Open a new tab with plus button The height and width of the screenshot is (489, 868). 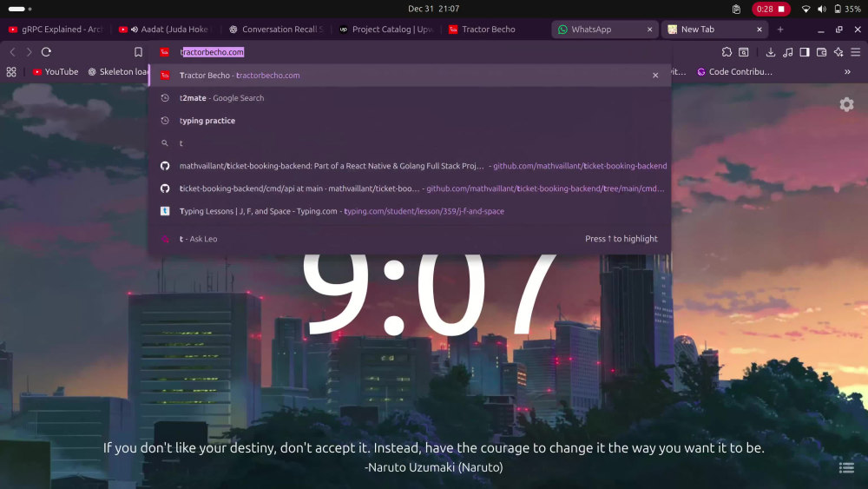point(780,30)
